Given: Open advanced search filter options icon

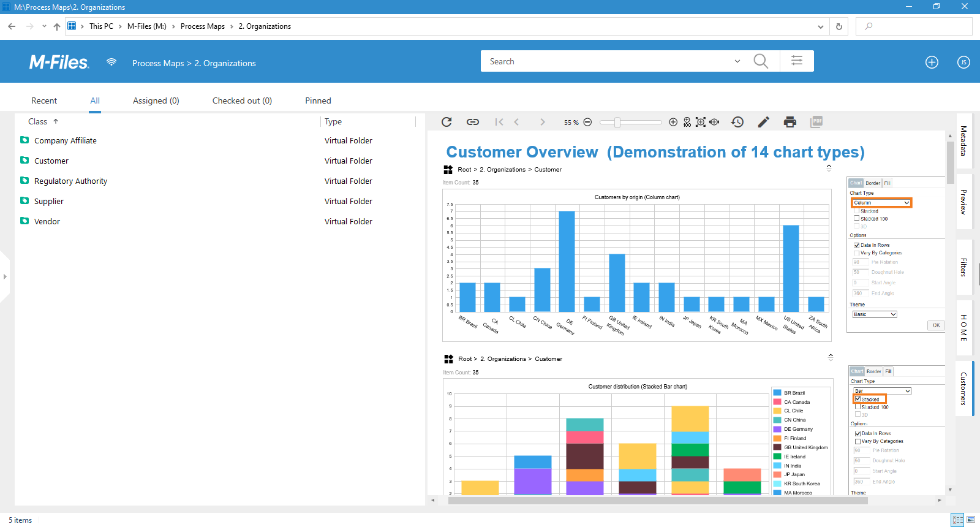Looking at the screenshot, I should click(797, 61).
